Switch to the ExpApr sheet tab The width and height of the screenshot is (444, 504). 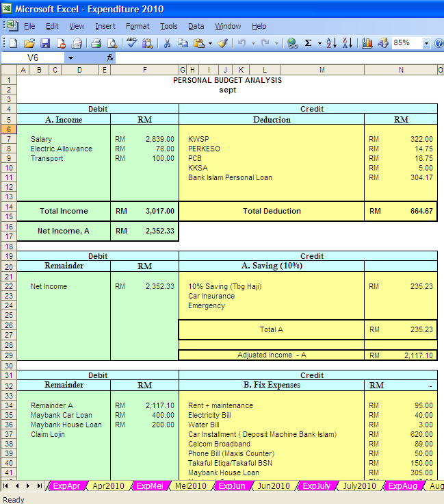[66, 486]
